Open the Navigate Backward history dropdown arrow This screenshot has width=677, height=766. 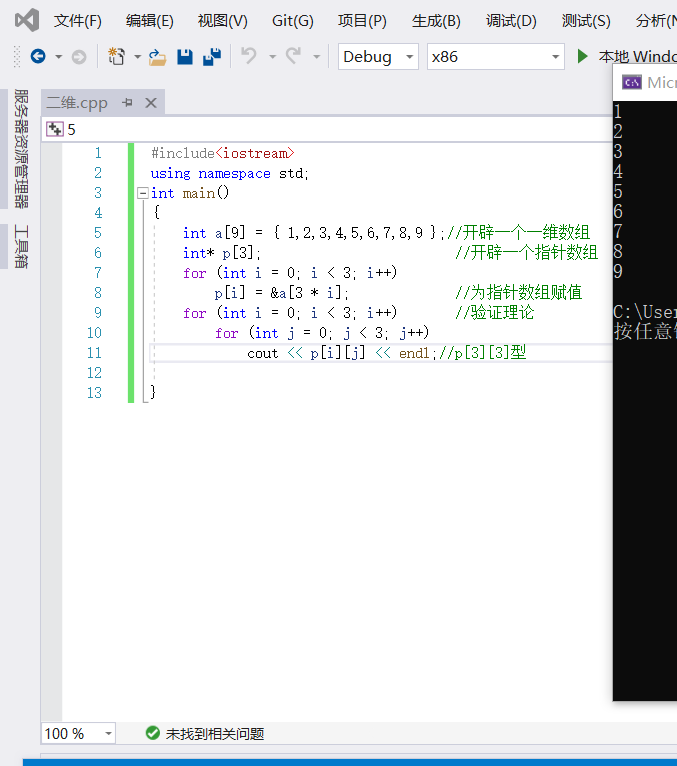[x=59, y=57]
